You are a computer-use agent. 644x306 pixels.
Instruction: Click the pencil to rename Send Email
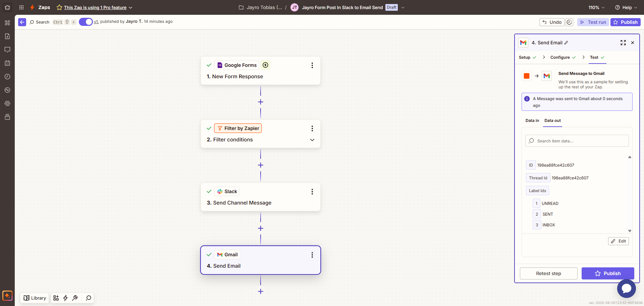point(566,43)
